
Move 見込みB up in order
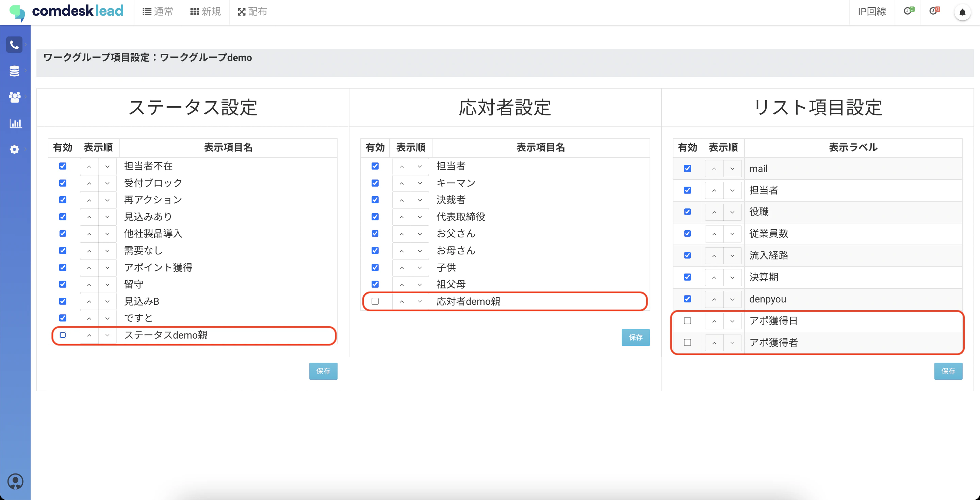tap(89, 301)
